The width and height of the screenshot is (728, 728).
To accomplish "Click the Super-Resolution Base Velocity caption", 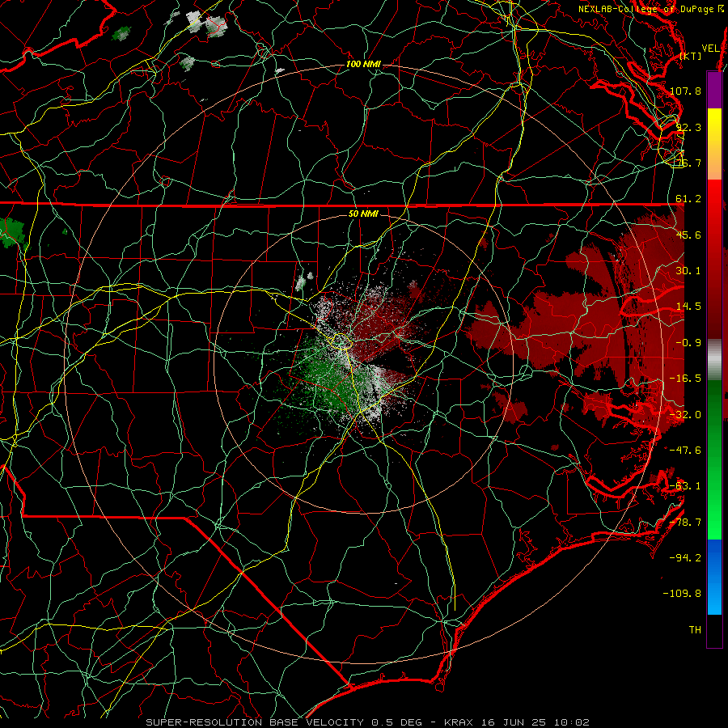I will [x=368, y=722].
